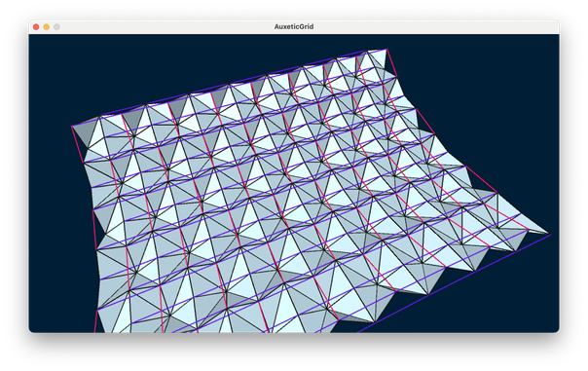Minimize the AuxeticGrid window

click(46, 27)
